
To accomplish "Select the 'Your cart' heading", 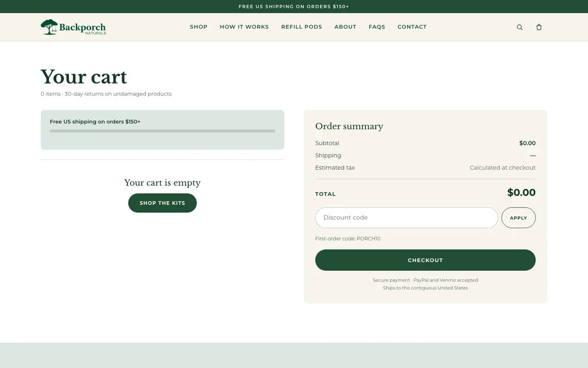I will 84,77.
